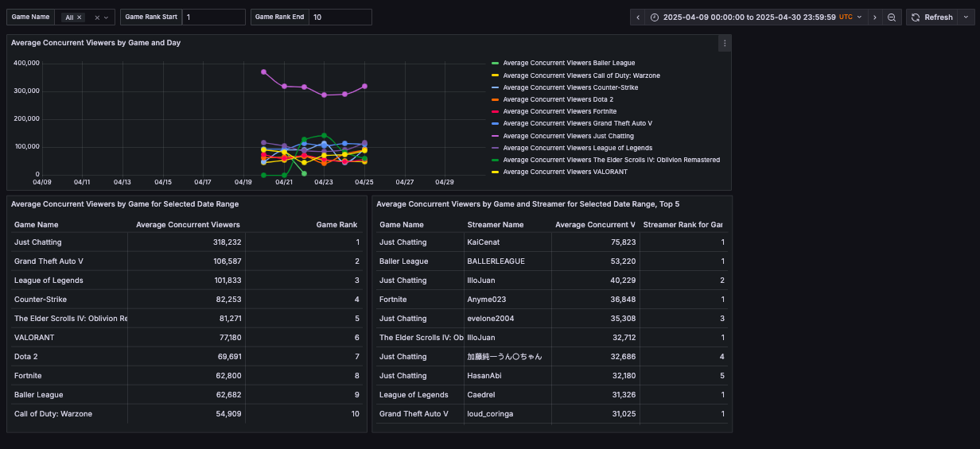The width and height of the screenshot is (980, 449).
Task: Open chart panel three-dot menu
Action: point(724,44)
